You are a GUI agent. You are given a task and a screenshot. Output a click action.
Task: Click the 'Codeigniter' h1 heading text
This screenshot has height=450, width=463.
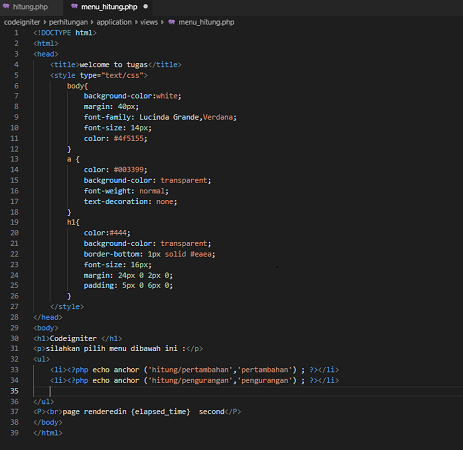(73, 338)
